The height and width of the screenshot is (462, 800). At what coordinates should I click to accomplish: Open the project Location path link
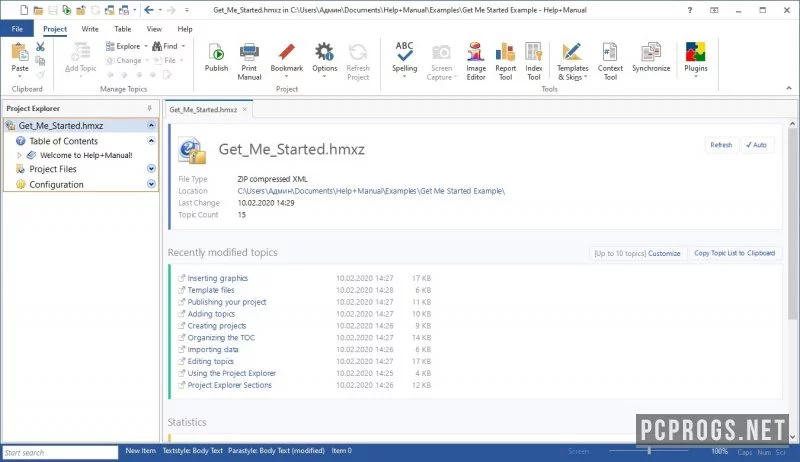click(371, 191)
